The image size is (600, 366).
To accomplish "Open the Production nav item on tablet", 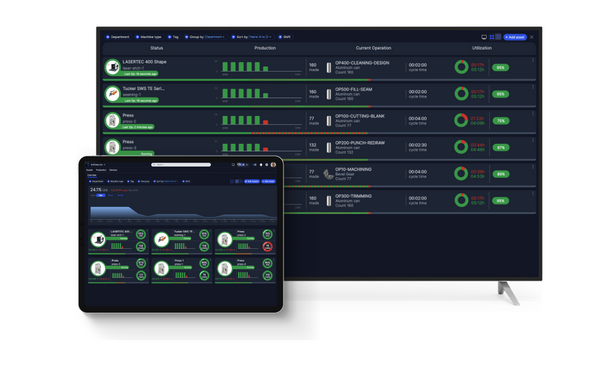I will pos(101,170).
